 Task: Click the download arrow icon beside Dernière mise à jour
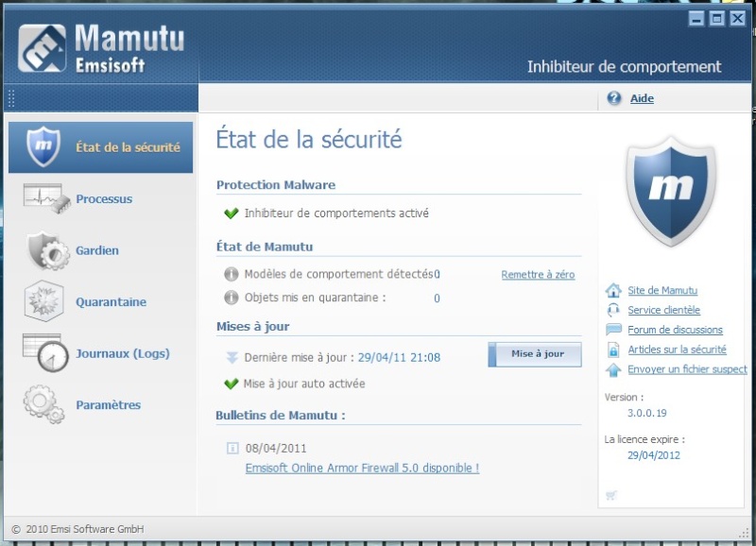point(232,358)
